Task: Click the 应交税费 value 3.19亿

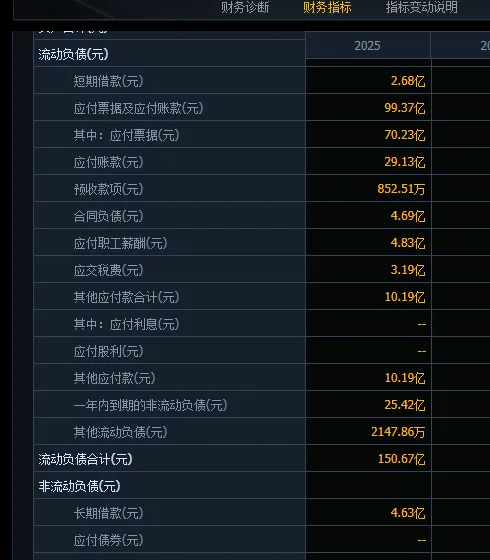Action: [x=408, y=270]
